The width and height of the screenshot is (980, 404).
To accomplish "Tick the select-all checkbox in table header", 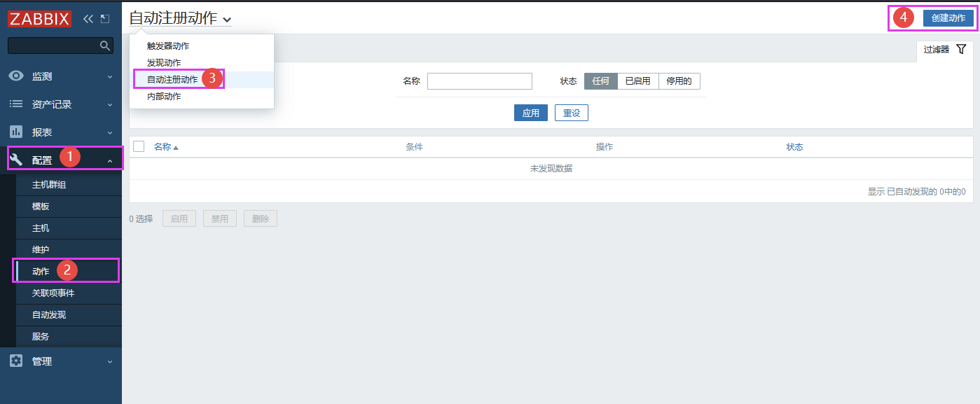I will [139, 146].
